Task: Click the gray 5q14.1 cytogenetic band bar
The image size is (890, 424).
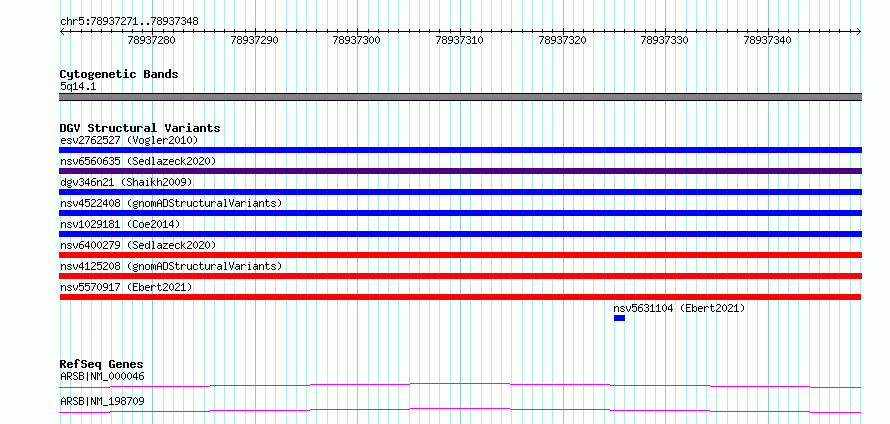Action: tap(460, 97)
